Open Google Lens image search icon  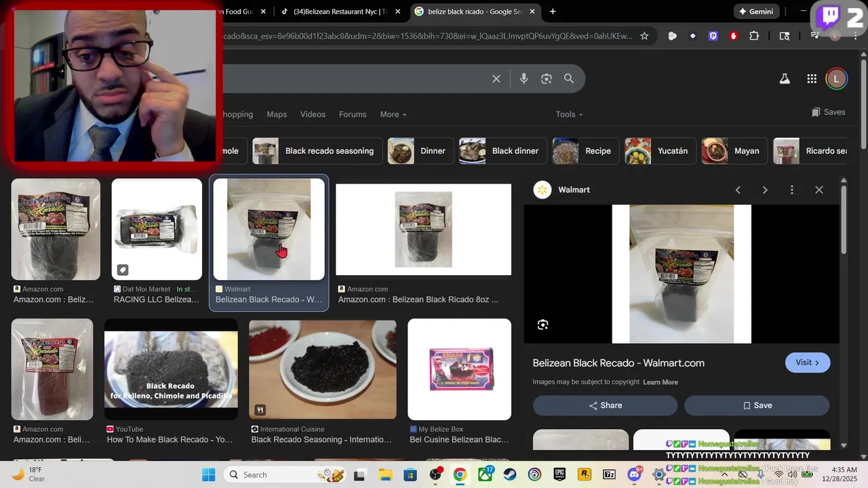(x=547, y=79)
